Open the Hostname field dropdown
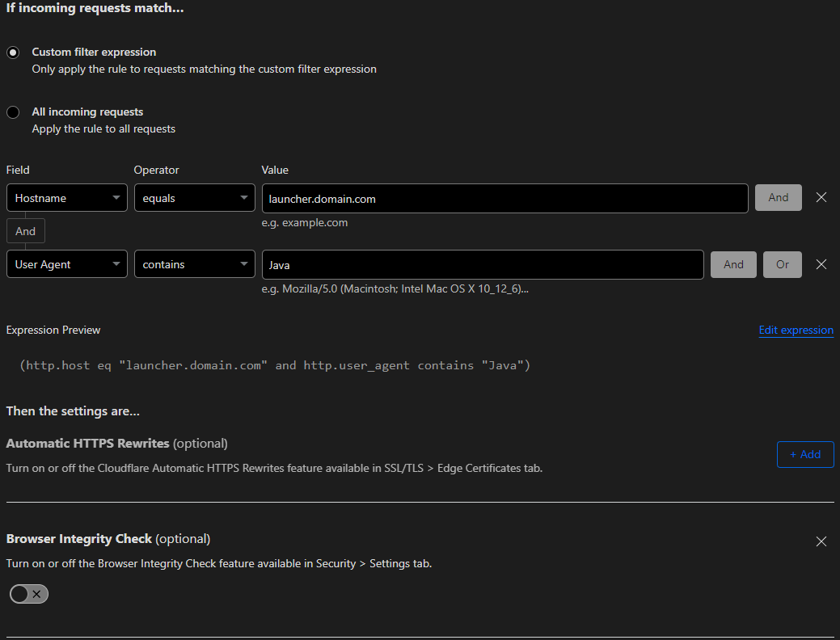 click(x=66, y=198)
